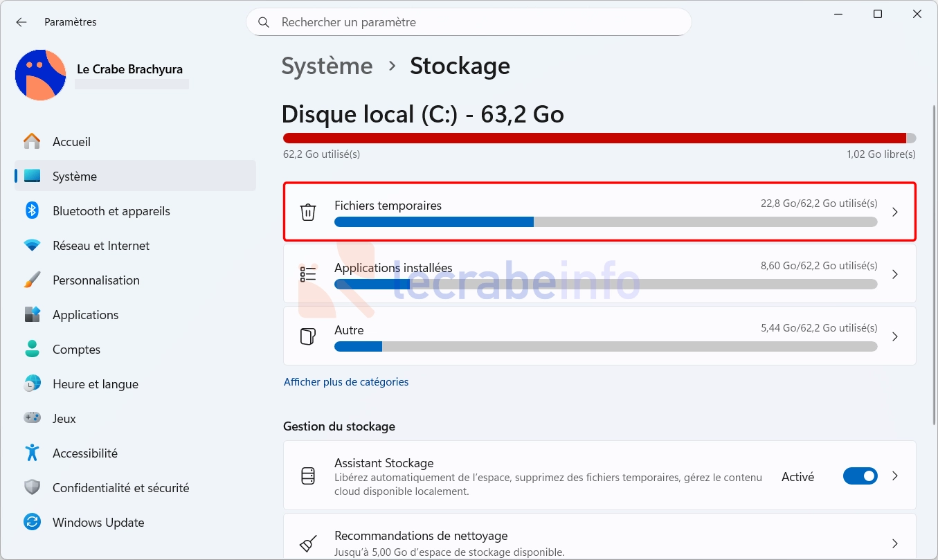Click the Windows Update sync icon

[x=32, y=522]
